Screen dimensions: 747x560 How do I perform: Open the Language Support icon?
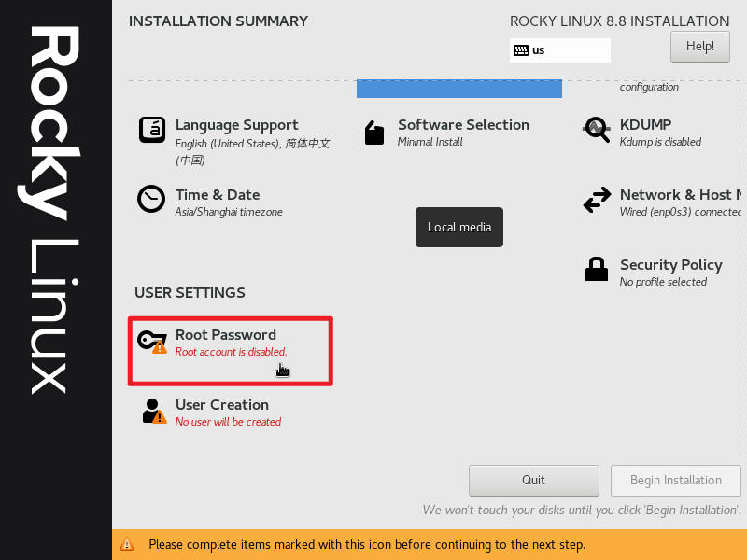pyautogui.click(x=152, y=130)
